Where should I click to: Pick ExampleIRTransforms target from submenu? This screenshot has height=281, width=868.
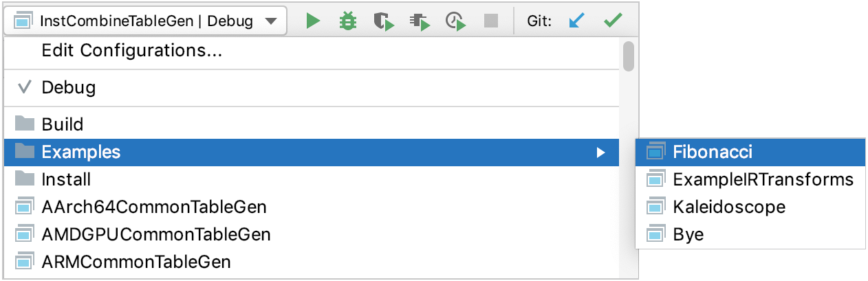point(751,179)
